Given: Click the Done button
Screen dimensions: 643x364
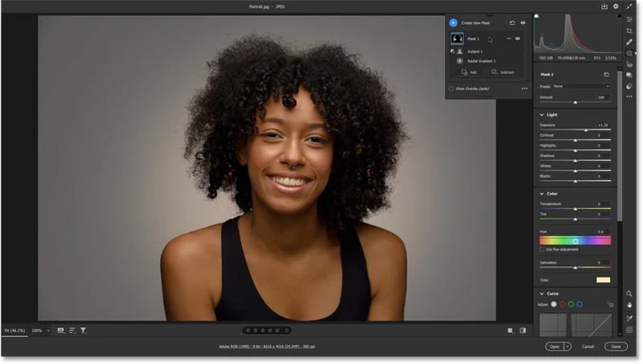Looking at the screenshot, I should pyautogui.click(x=616, y=346).
